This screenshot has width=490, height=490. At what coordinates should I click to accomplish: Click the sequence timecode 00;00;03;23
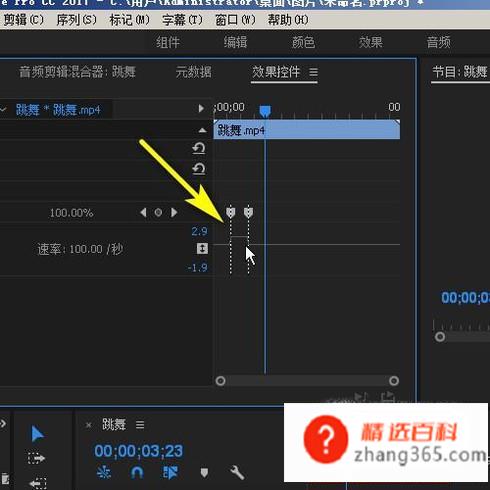[138, 451]
